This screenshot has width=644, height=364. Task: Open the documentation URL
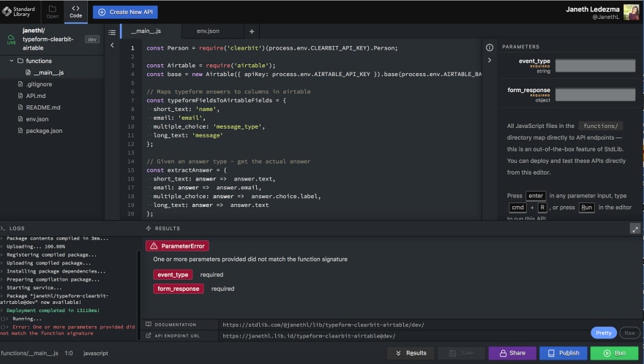point(323,325)
